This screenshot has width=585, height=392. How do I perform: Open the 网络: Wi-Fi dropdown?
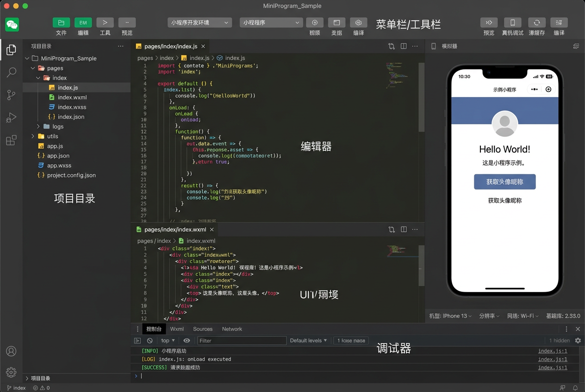(x=523, y=316)
